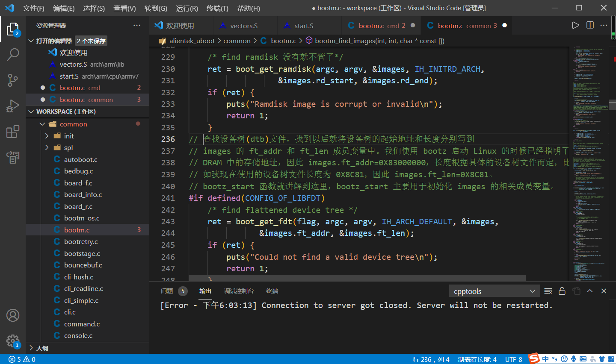
Task: Click errors and warnings status indicator
Action: click(22, 359)
